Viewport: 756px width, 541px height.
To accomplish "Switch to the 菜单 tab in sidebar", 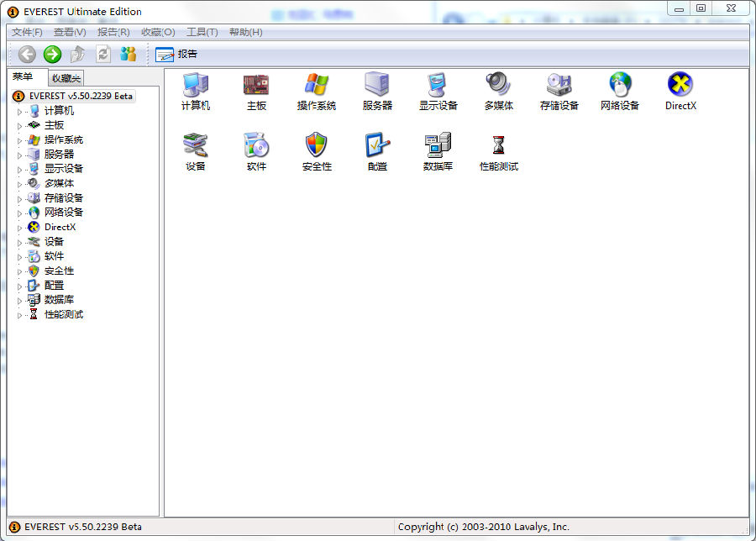I will [23, 77].
